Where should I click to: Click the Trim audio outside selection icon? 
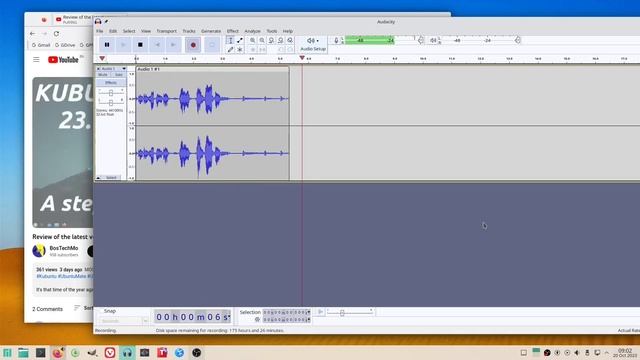click(x=253, y=49)
